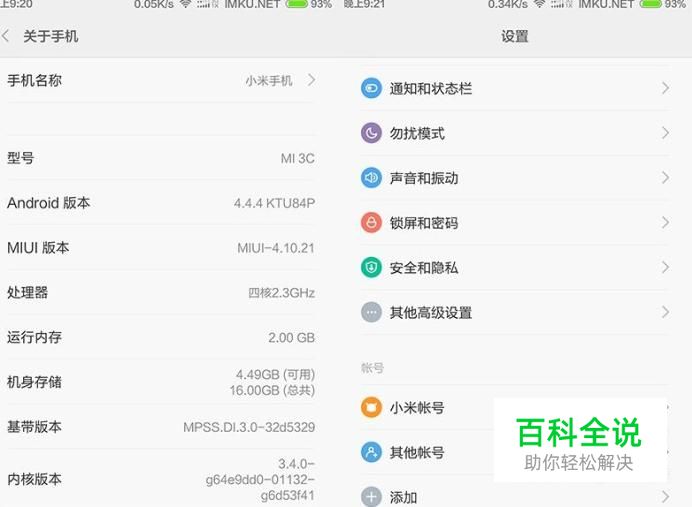Tap the MIUI-4.10.21 version value
The image size is (692, 507).
276,248
